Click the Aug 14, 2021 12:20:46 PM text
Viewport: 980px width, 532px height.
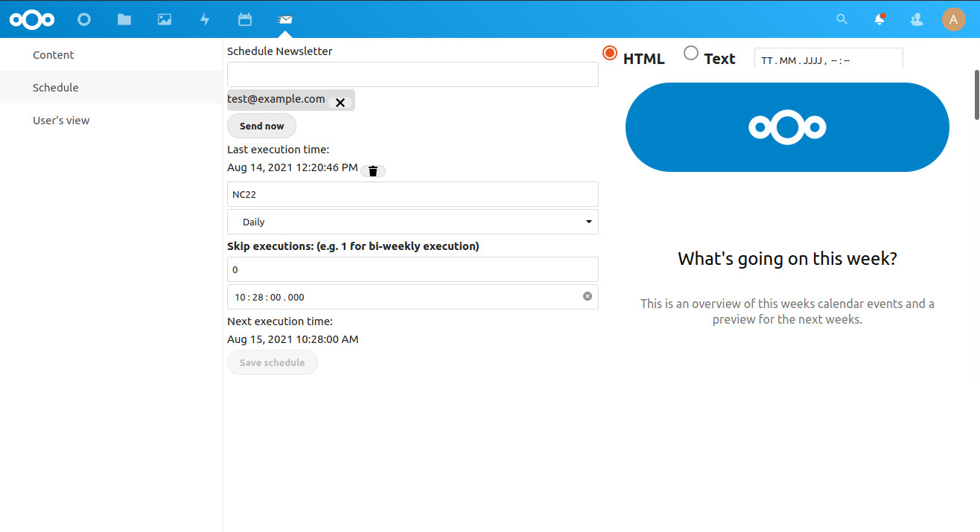293,167
